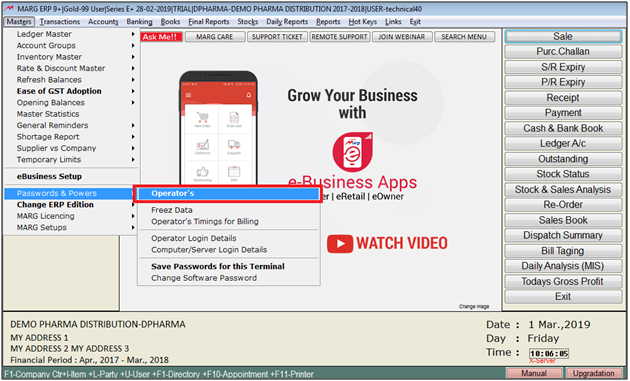
Task: Click the e-Business Apps logo
Action: (352, 152)
